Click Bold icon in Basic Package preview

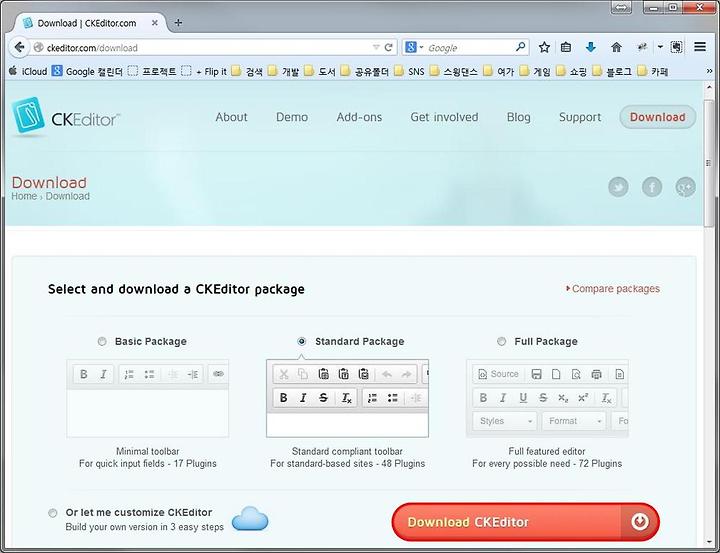tap(84, 374)
